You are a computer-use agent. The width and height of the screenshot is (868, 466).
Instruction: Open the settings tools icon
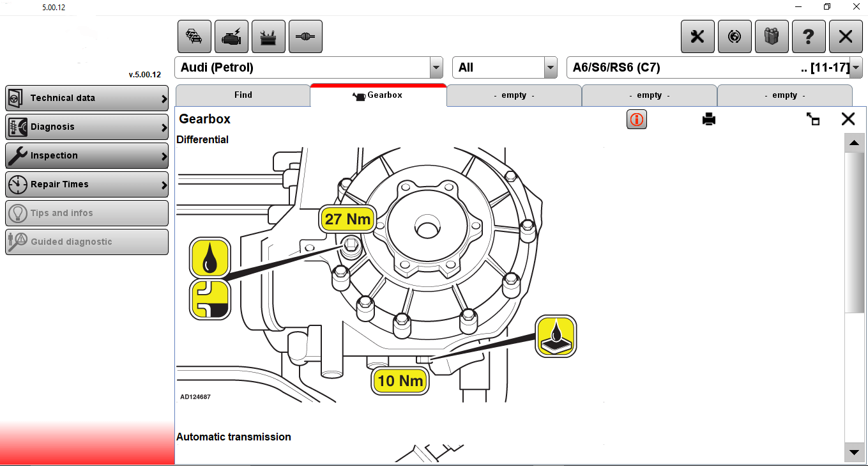point(697,36)
